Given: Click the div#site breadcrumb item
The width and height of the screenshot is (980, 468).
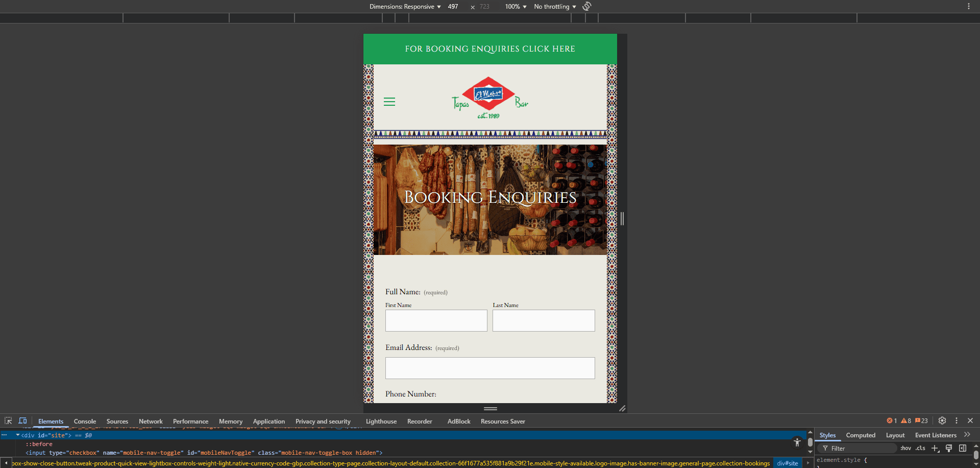Looking at the screenshot, I should click(x=787, y=463).
